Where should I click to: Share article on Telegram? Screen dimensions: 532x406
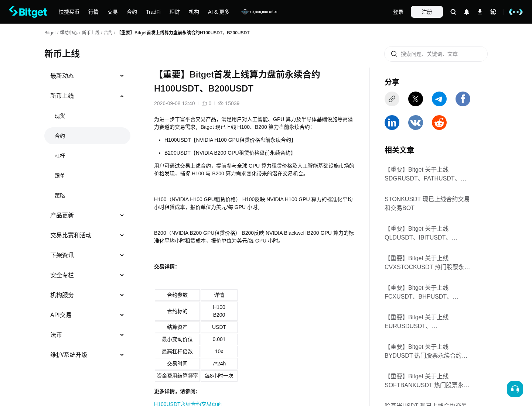[439, 99]
